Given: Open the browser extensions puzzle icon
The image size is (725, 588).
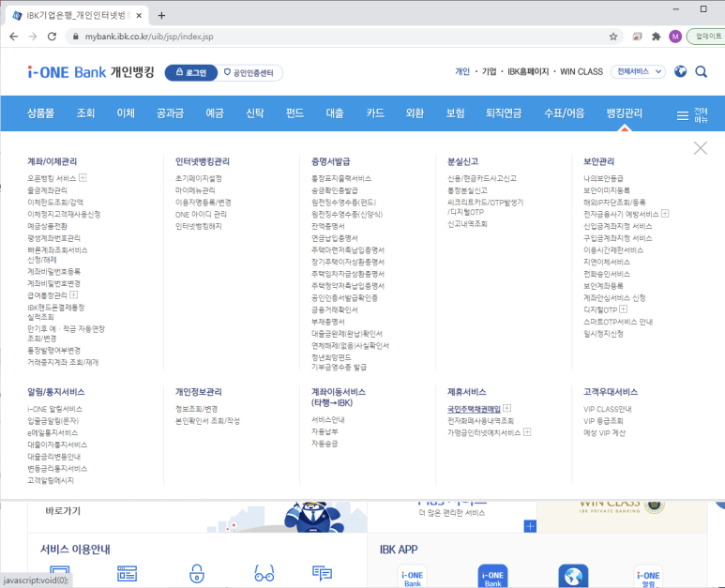Looking at the screenshot, I should 657,37.
